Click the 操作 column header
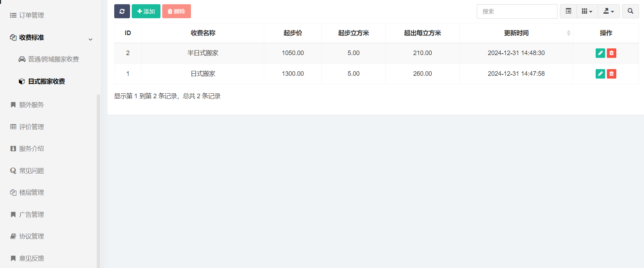 tap(606, 33)
